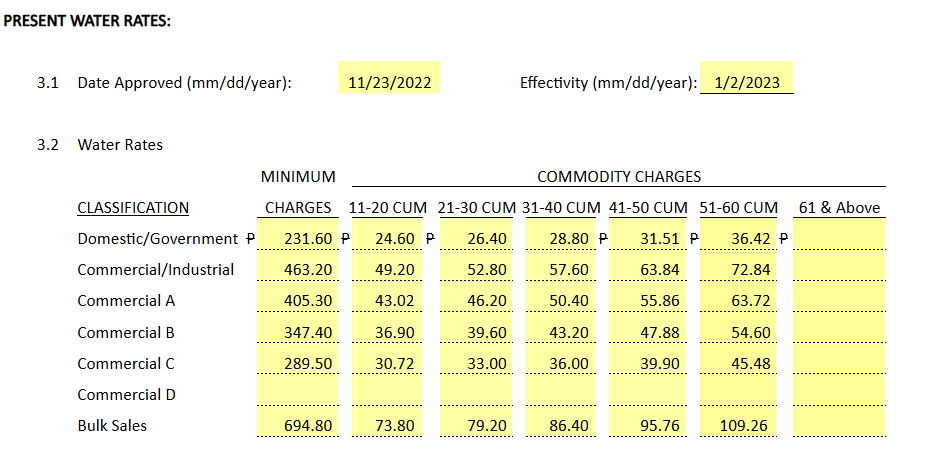This screenshot has width=932, height=473.
Task: Click the Date Approved (mm/dd/year) label
Action: point(184,83)
